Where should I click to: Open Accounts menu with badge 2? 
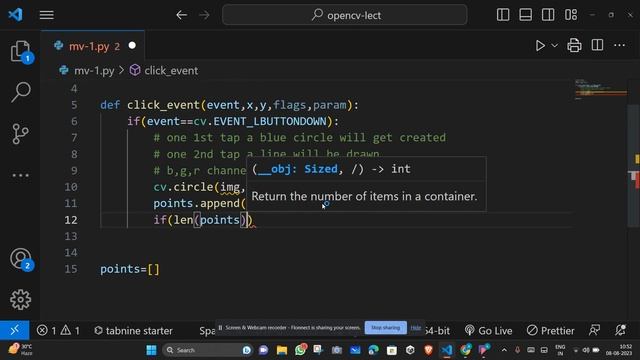[x=20, y=259]
